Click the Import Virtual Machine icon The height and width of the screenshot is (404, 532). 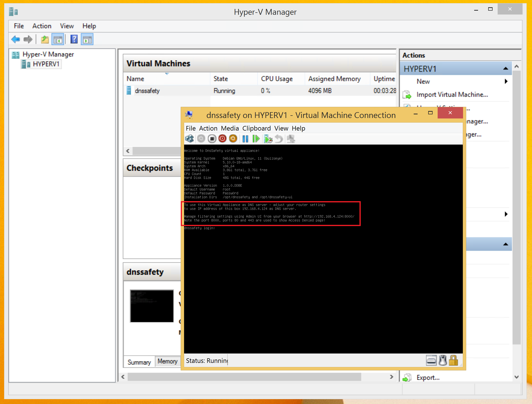(x=407, y=95)
